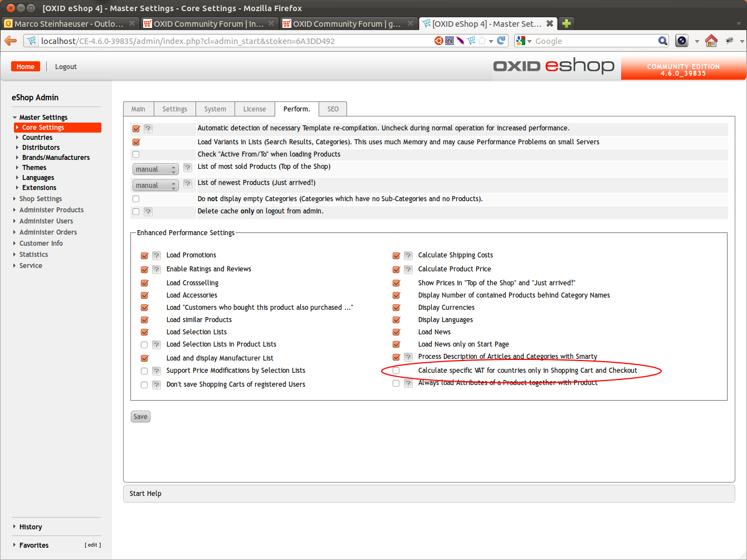Click help icon next to Calculate Shipping Costs
This screenshot has height=560, width=747.
(408, 256)
